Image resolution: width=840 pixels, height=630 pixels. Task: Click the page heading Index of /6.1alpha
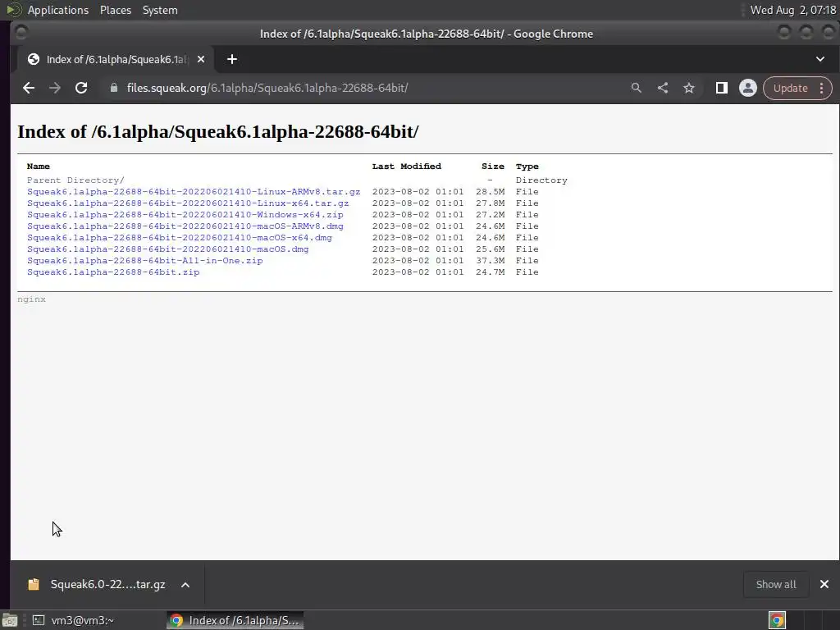point(218,131)
